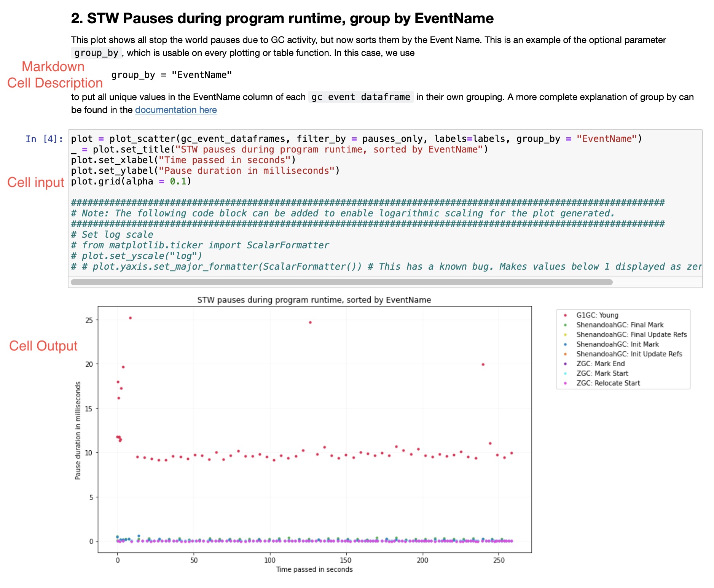714x588 pixels.
Task: Click the plot.set_xlabel code line
Action: pyautogui.click(x=183, y=160)
